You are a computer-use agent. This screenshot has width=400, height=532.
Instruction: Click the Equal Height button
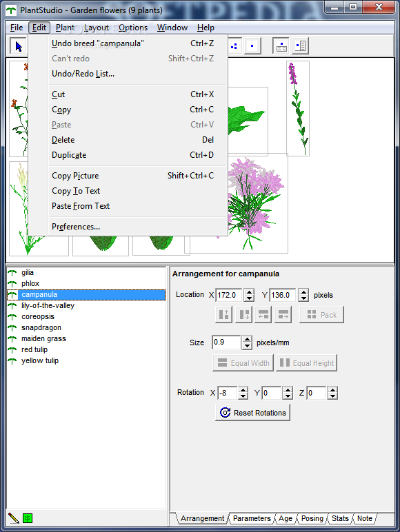(x=306, y=363)
